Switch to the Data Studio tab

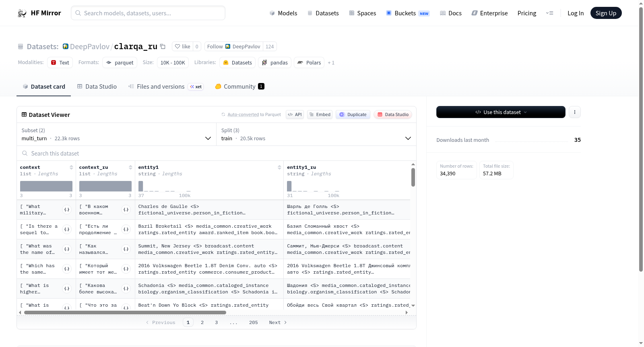tap(97, 87)
